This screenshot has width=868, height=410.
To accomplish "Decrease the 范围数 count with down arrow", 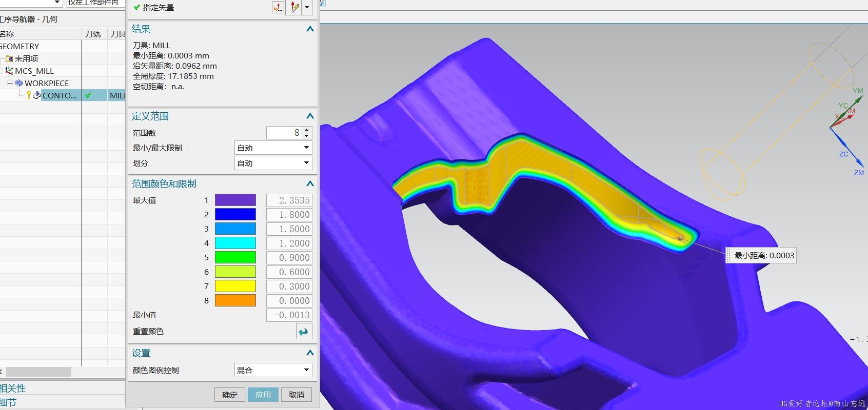I will coord(307,136).
